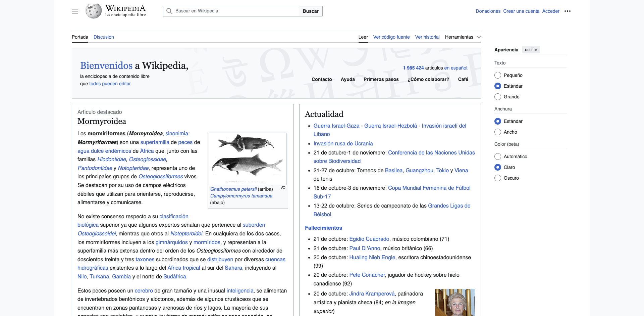The width and height of the screenshot is (644, 316).
Task: Click the inteligencia link
Action: pyautogui.click(x=240, y=290)
